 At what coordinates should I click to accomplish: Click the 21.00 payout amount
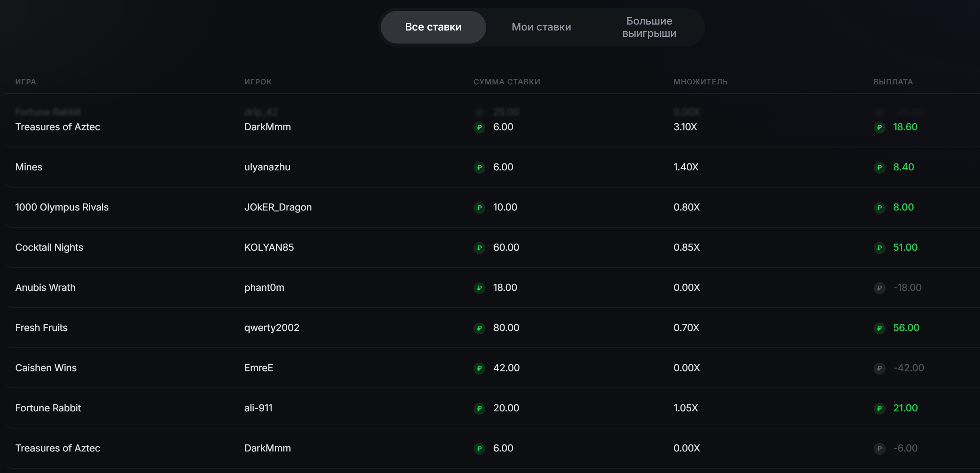[905, 408]
